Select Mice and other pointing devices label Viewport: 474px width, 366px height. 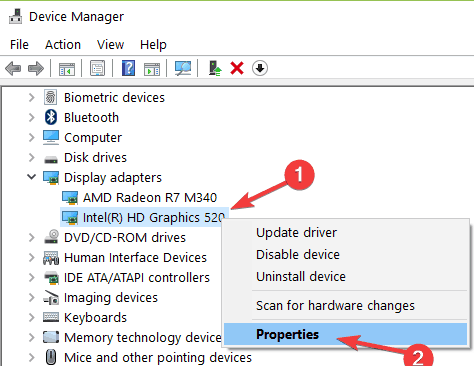[x=158, y=358]
